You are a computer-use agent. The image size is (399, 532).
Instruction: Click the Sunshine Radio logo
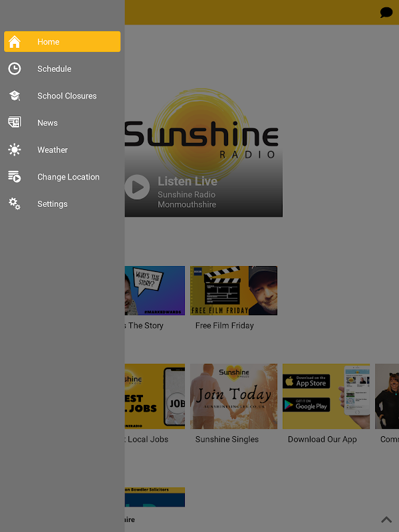click(x=201, y=134)
